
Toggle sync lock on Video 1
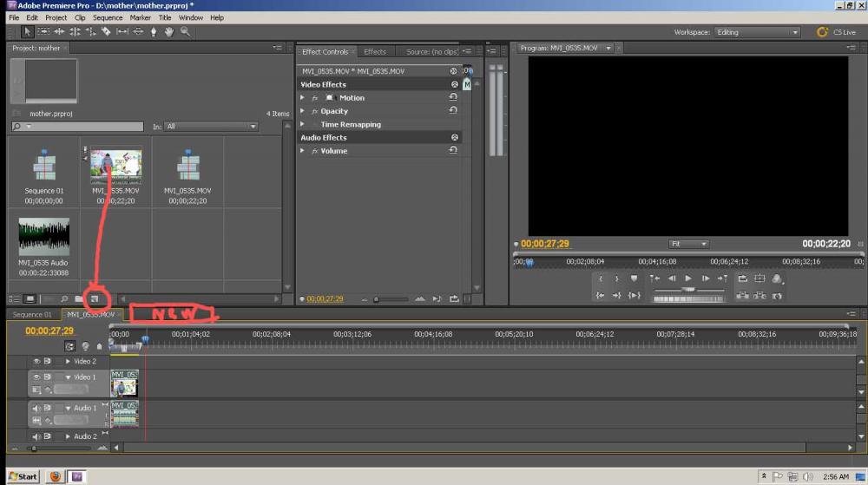coord(48,377)
